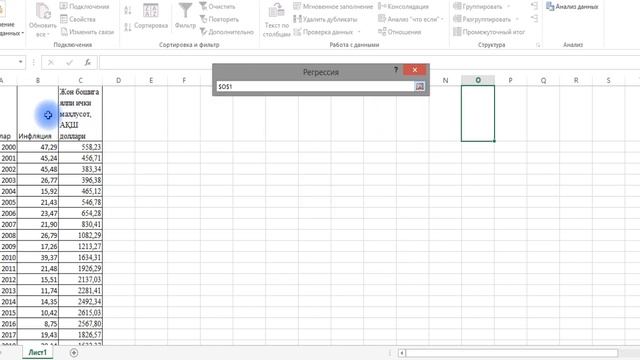Click the help question mark in Регрессия

pyautogui.click(x=396, y=70)
